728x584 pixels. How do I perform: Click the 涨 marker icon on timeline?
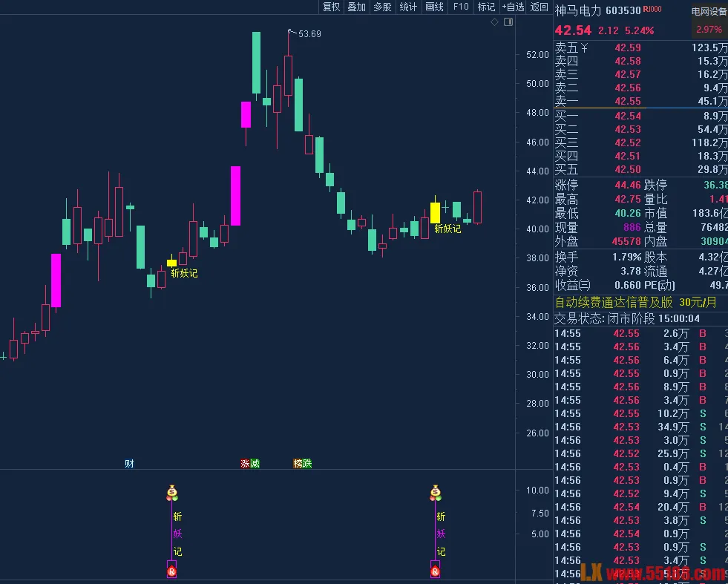245,464
